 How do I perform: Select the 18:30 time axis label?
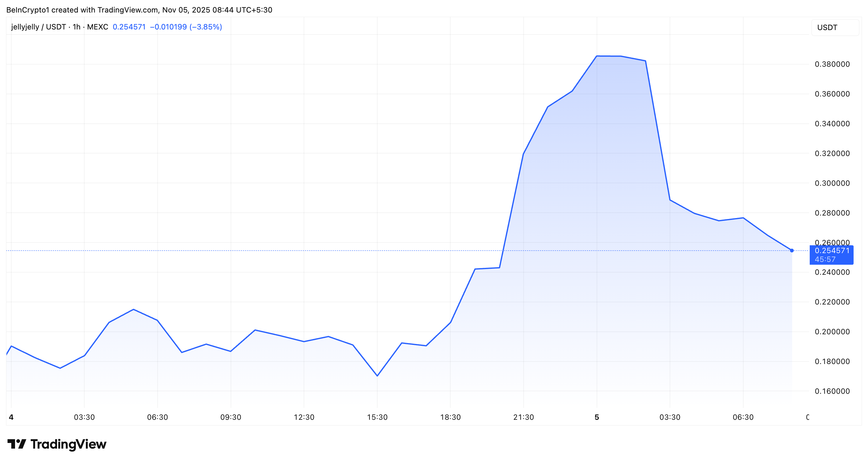451,417
